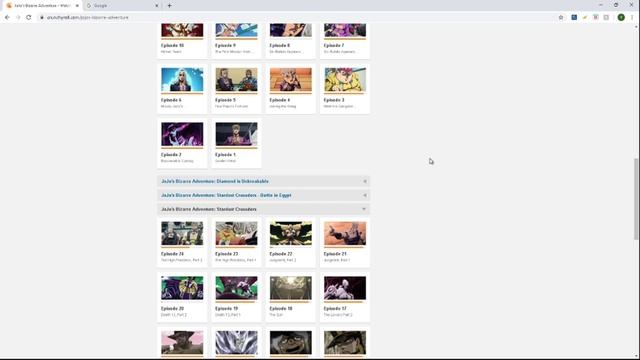
Task: Open Golden Wind Episode 5 thumbnail
Action: click(236, 80)
